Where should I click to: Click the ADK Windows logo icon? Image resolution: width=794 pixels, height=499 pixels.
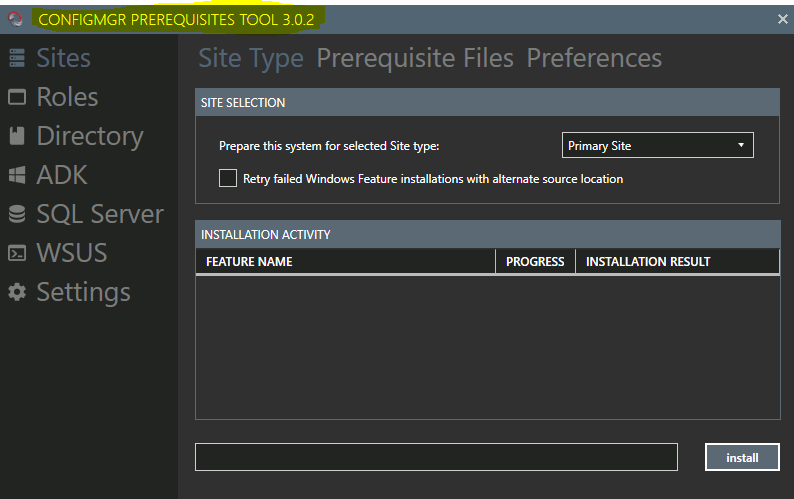coord(17,175)
